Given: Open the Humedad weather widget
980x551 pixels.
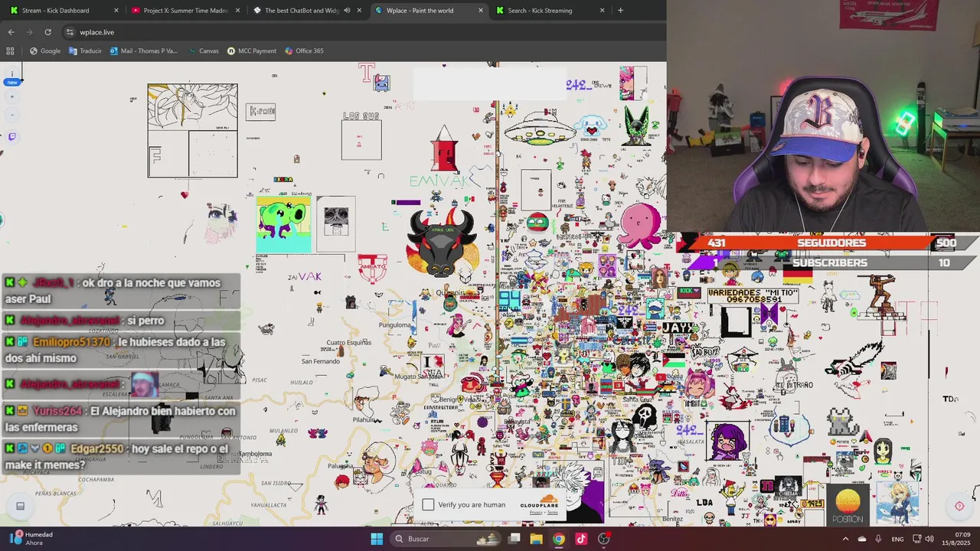Looking at the screenshot, I should pyautogui.click(x=31, y=539).
